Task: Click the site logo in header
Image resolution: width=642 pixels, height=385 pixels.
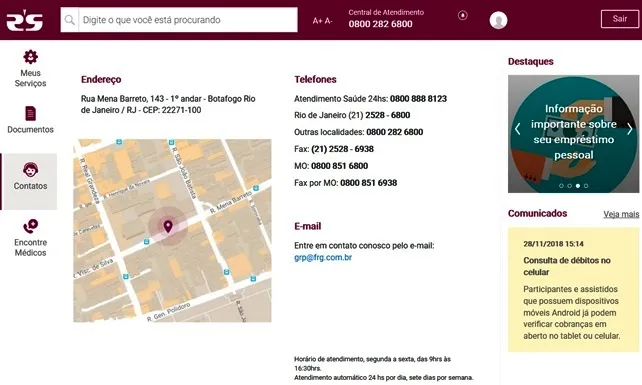Action: [25, 20]
